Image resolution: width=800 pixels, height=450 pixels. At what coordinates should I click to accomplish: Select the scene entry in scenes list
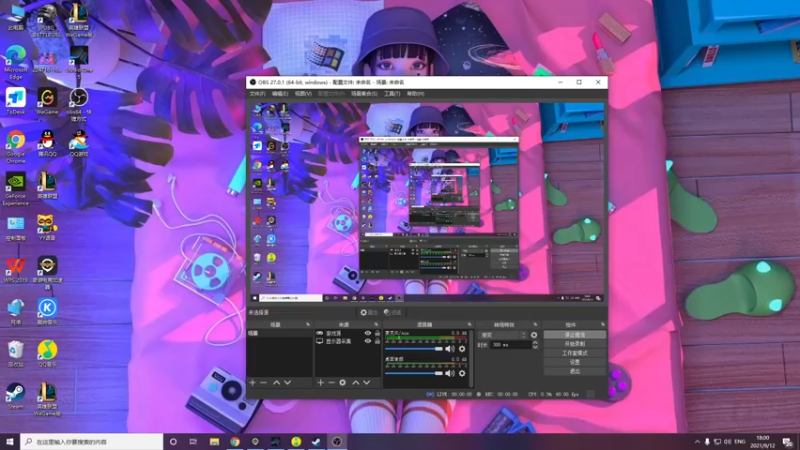(x=280, y=333)
